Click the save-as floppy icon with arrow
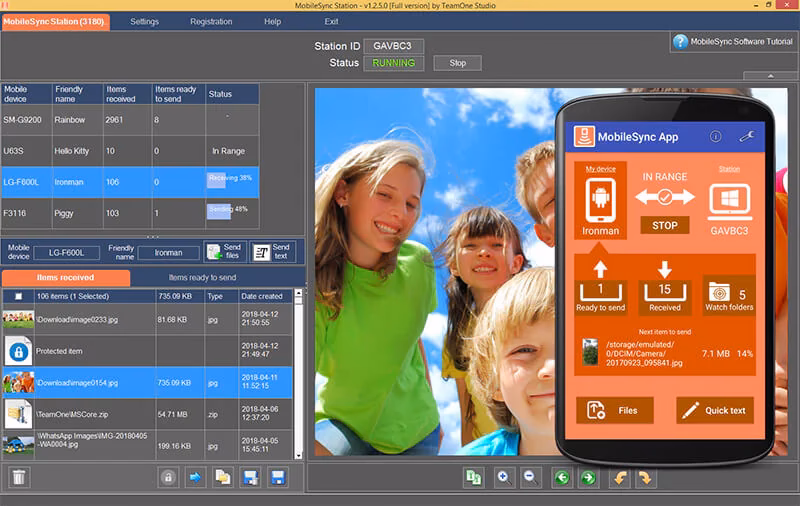 tap(251, 477)
